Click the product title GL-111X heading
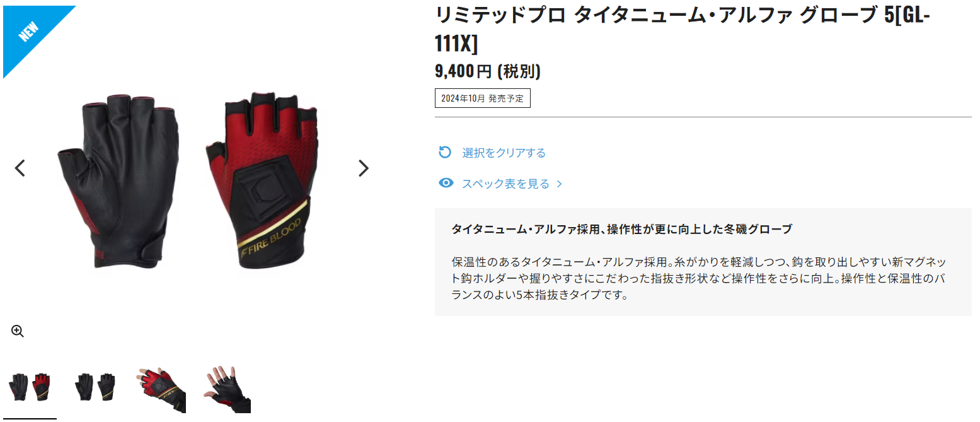The height and width of the screenshot is (422, 980). [x=683, y=28]
